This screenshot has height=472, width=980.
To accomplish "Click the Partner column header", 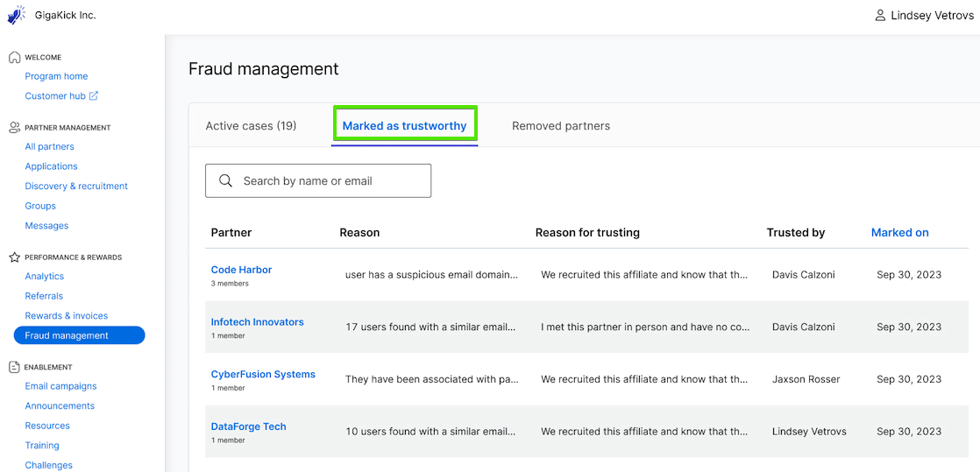I will [x=231, y=233].
